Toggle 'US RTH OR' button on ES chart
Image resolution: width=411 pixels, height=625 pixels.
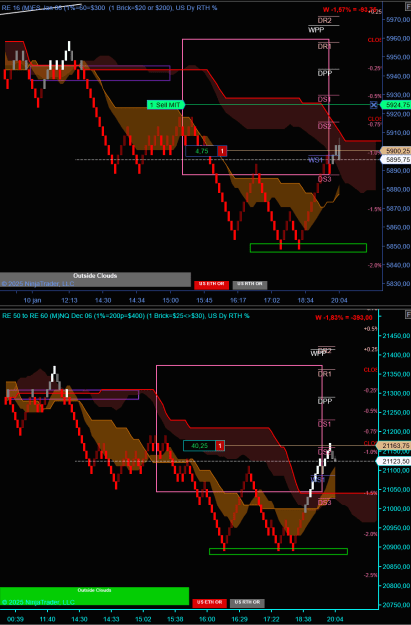tap(250, 285)
